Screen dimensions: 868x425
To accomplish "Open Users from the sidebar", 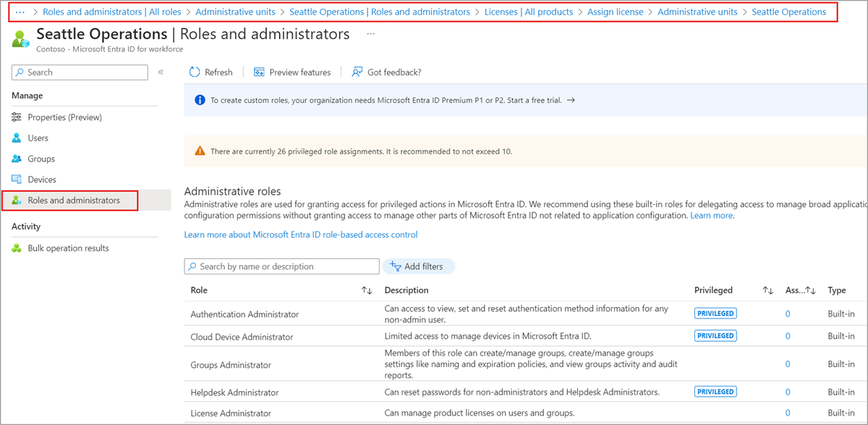I will pos(38,138).
